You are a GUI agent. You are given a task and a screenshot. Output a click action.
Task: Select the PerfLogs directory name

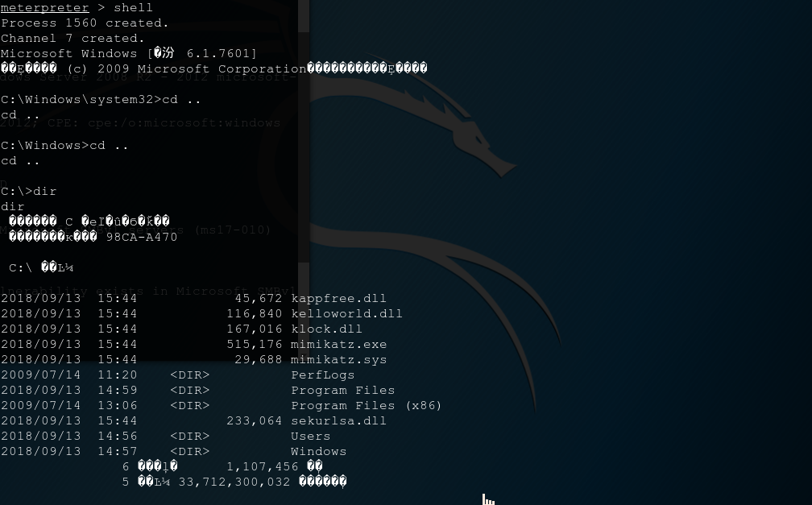tap(322, 375)
